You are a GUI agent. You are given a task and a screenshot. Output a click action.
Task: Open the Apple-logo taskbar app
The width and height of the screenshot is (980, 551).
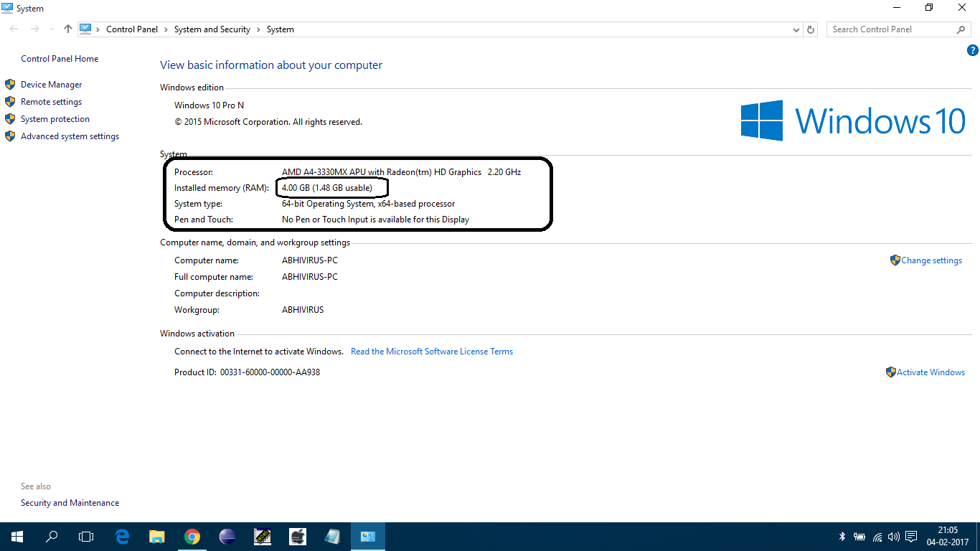tap(298, 537)
